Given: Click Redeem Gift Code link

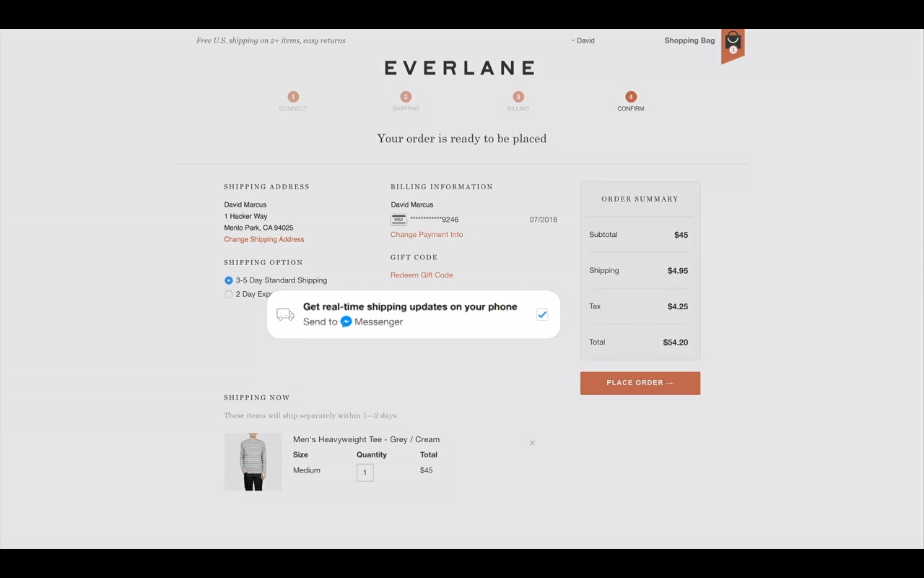Looking at the screenshot, I should click(422, 275).
